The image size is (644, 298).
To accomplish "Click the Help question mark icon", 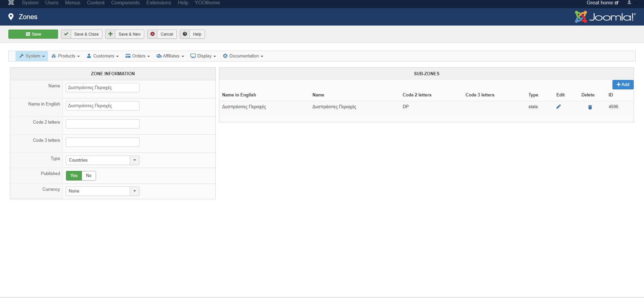I will pyautogui.click(x=185, y=34).
